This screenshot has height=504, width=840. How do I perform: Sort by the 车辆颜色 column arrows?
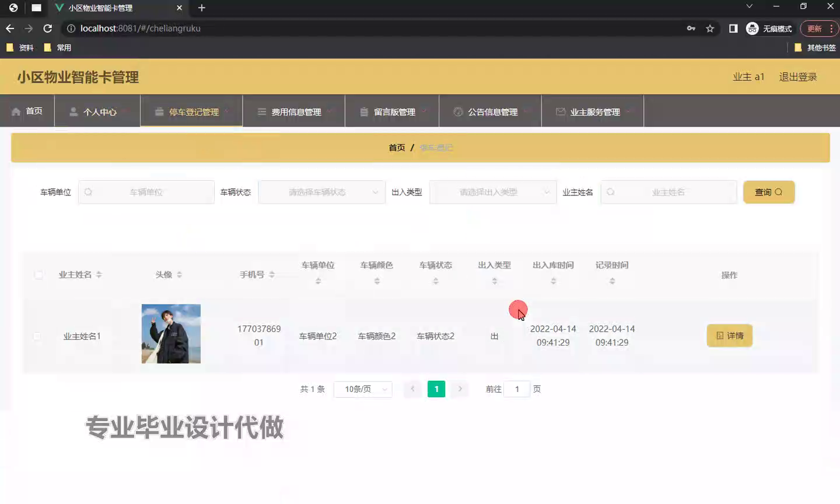point(377,281)
